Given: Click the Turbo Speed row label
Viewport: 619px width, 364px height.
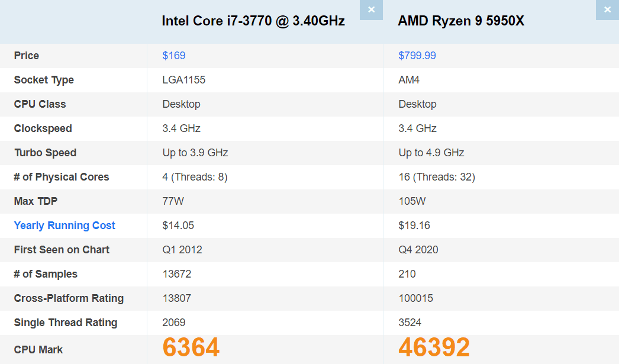Looking at the screenshot, I should (46, 153).
